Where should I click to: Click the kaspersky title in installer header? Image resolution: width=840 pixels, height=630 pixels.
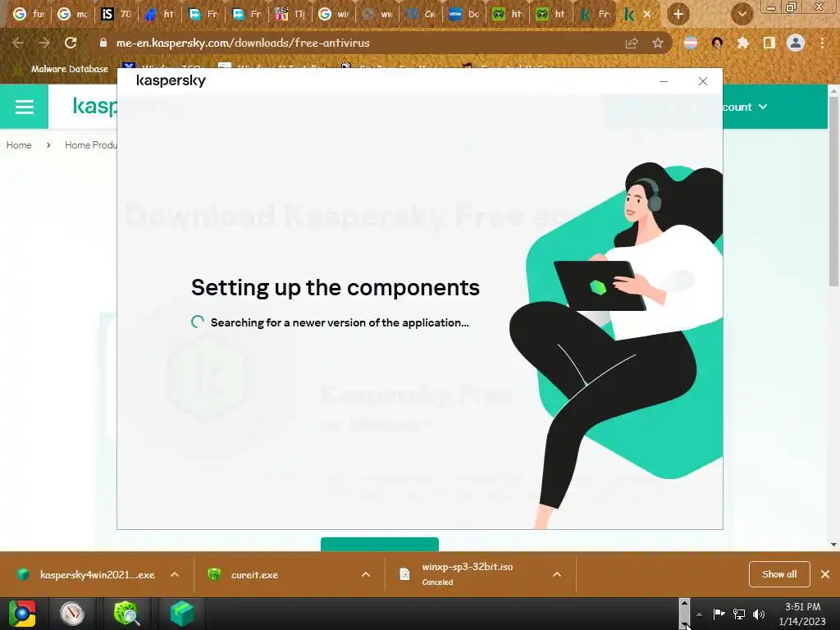tap(171, 80)
